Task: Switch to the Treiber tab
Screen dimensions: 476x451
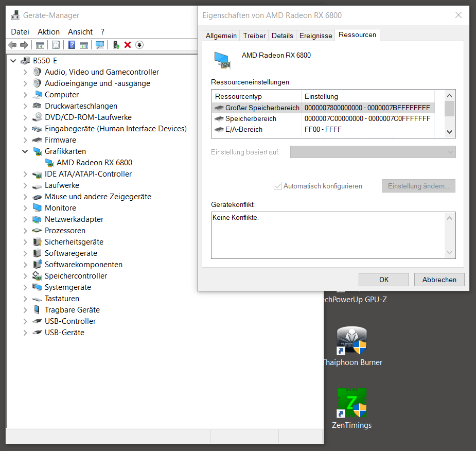Action: [x=254, y=36]
